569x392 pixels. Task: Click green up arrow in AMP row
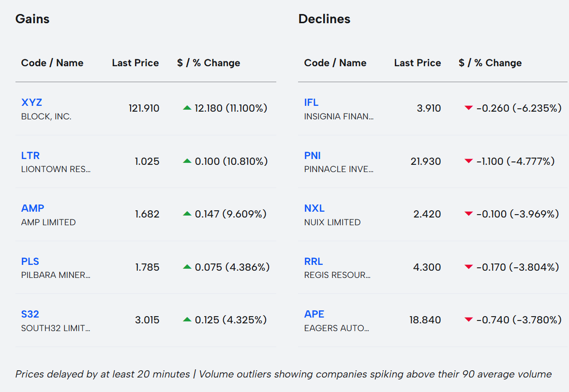coord(187,214)
